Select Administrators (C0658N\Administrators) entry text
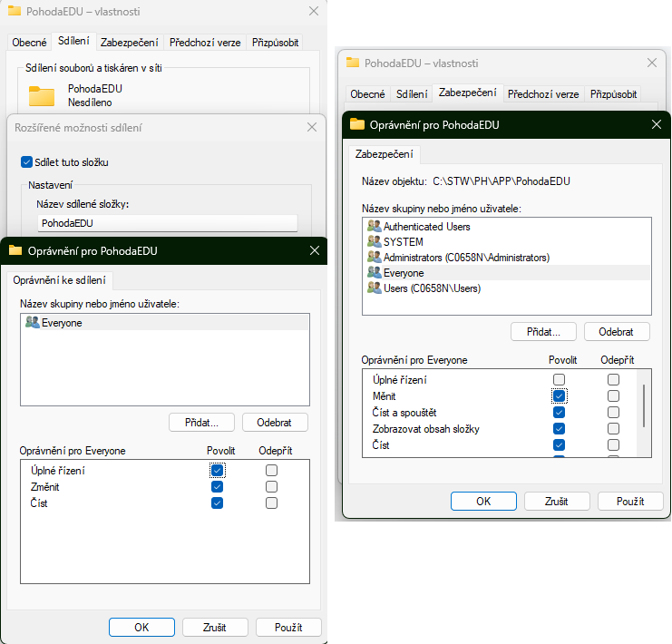Image resolution: width=672 pixels, height=644 pixels. pyautogui.click(x=466, y=258)
